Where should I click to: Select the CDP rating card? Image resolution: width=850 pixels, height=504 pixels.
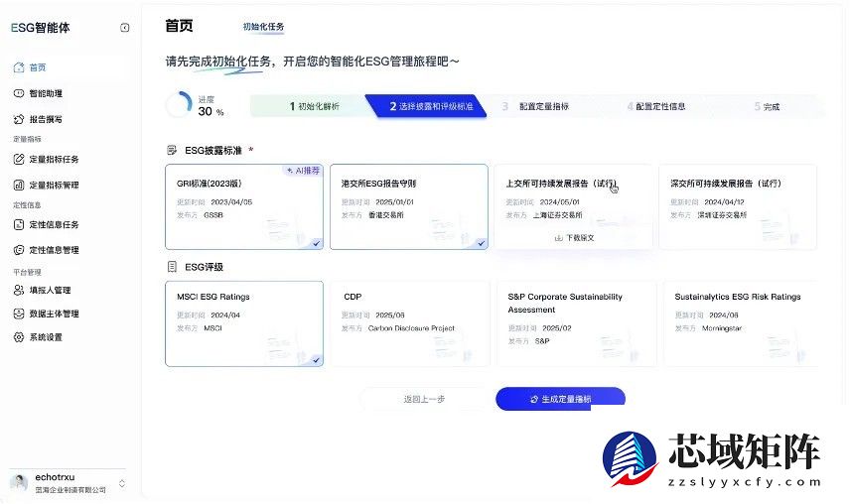point(409,323)
